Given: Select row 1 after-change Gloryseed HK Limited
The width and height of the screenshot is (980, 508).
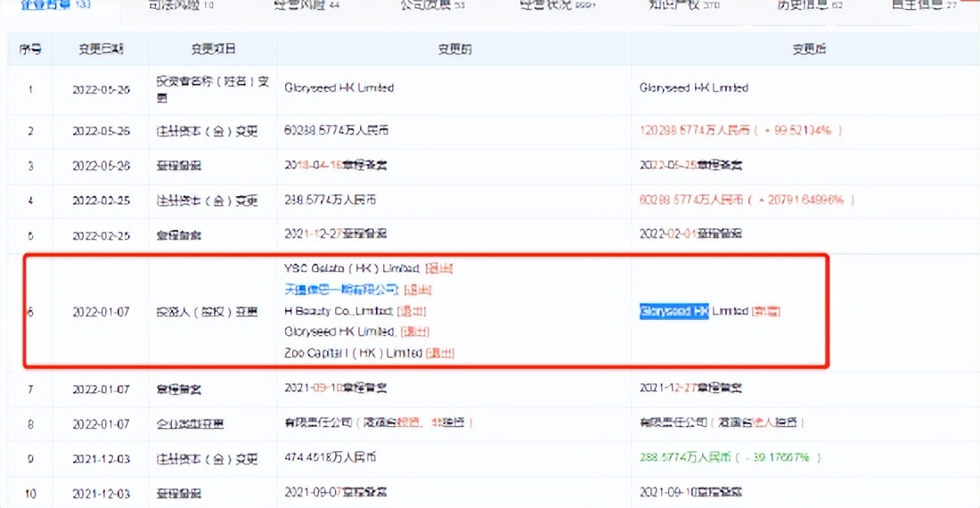Looking at the screenshot, I should [694, 88].
